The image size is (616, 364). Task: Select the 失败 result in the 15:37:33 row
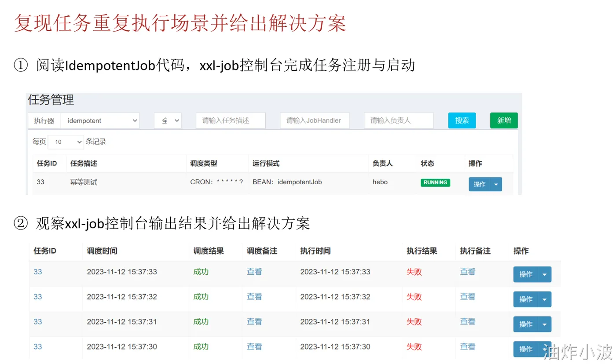click(414, 272)
